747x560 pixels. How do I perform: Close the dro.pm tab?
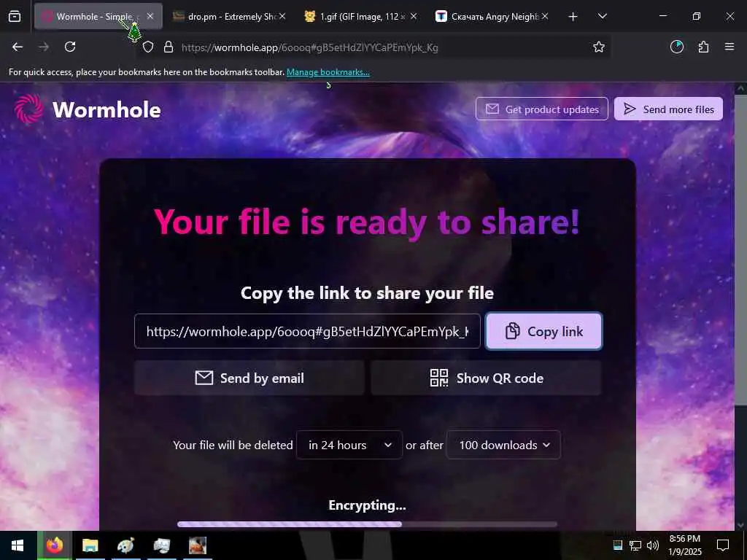coord(282,16)
